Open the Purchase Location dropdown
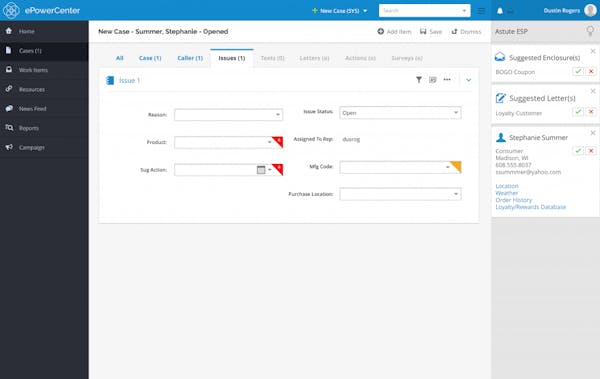 point(456,194)
